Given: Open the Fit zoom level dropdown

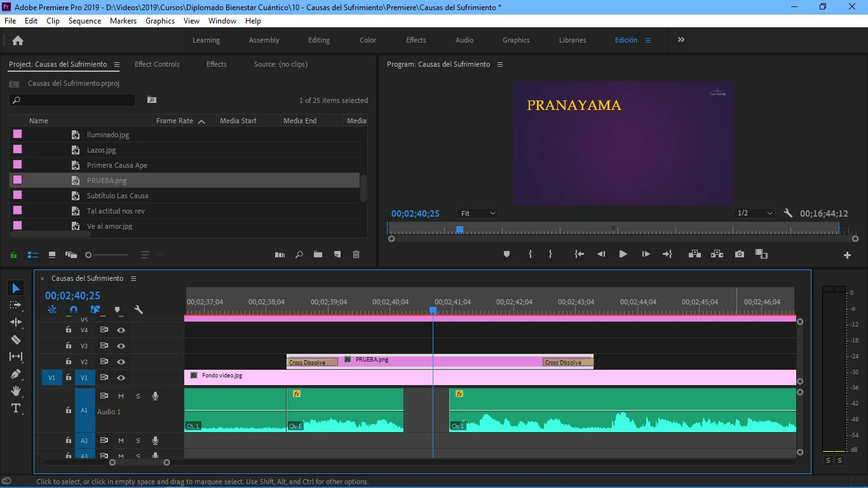Looking at the screenshot, I should [x=477, y=213].
